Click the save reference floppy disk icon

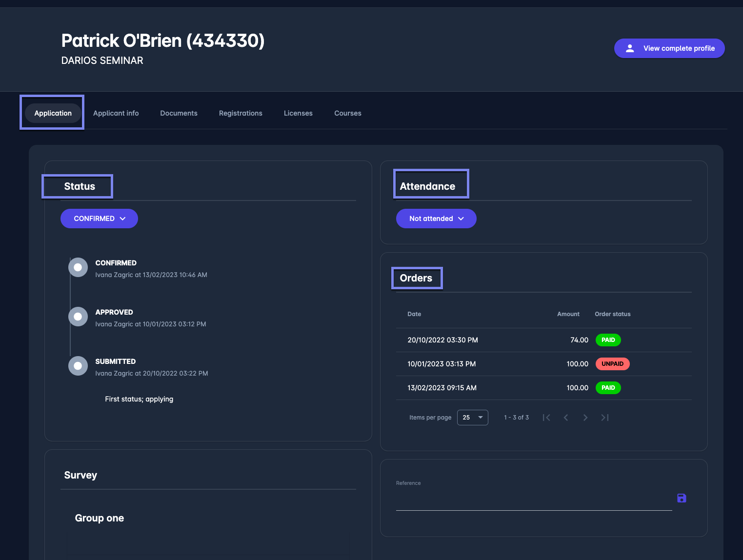tap(682, 498)
